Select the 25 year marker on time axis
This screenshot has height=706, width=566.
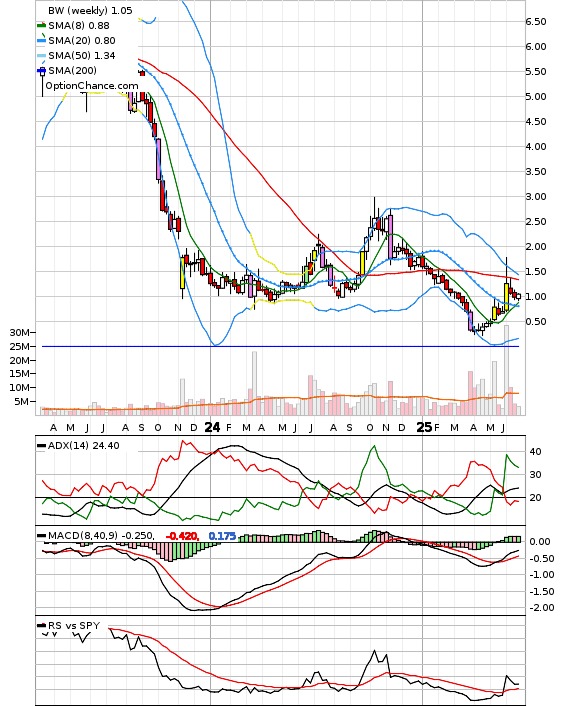pos(424,427)
